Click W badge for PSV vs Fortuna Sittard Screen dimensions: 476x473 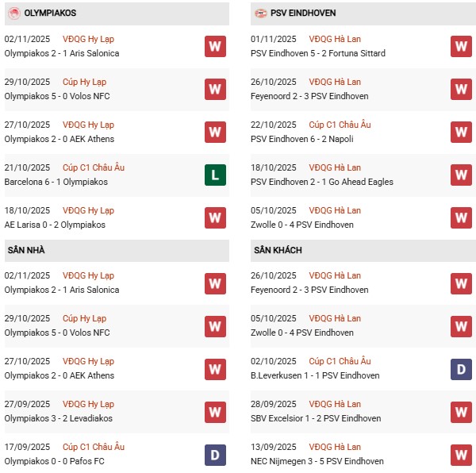tap(462, 46)
